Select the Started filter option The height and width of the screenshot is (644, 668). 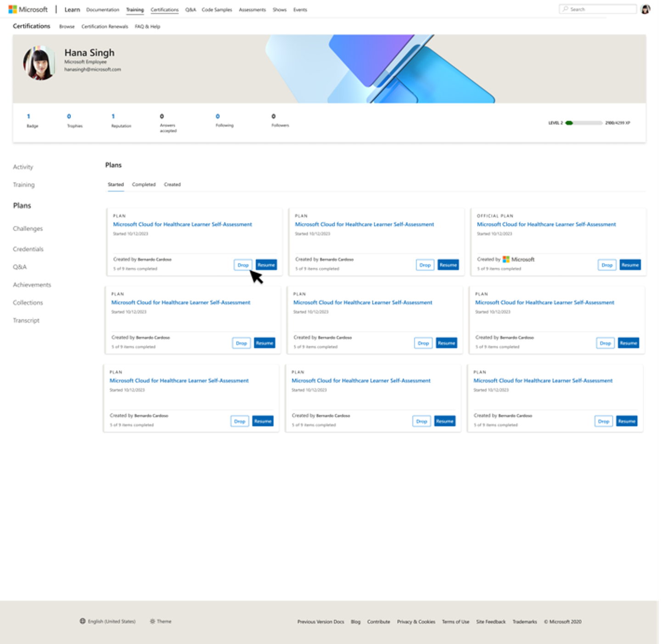click(x=116, y=184)
